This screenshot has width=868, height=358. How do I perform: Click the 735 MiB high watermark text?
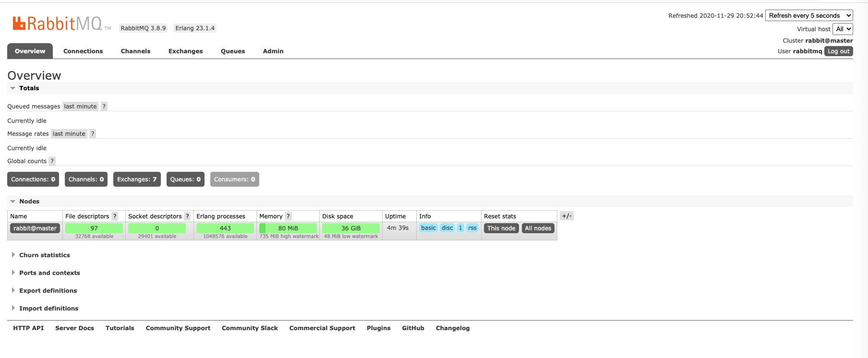[x=289, y=237]
